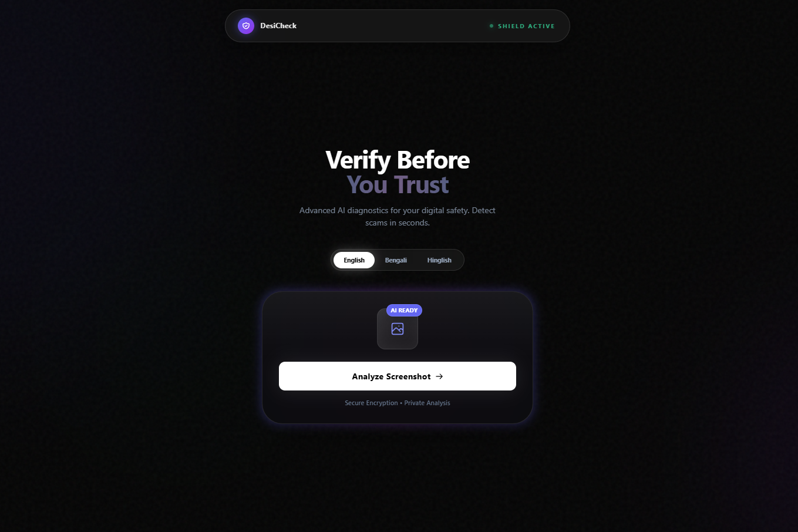Image resolution: width=798 pixels, height=532 pixels.
Task: Click the 'scams in seconds' subtitle line
Action: pos(398,223)
